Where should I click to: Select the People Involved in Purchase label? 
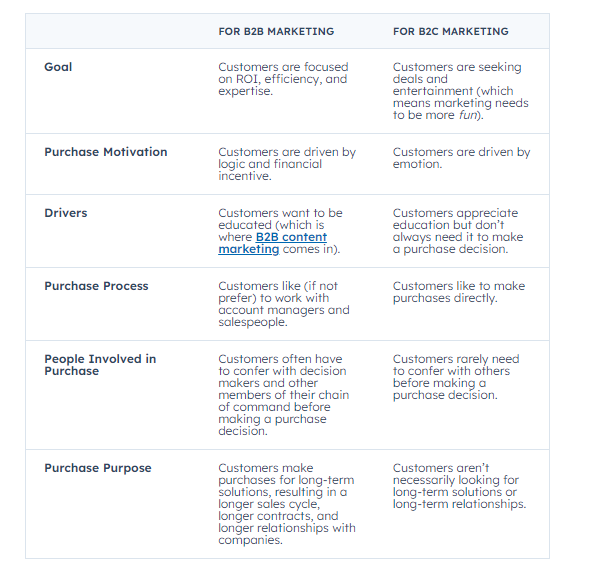pos(100,365)
